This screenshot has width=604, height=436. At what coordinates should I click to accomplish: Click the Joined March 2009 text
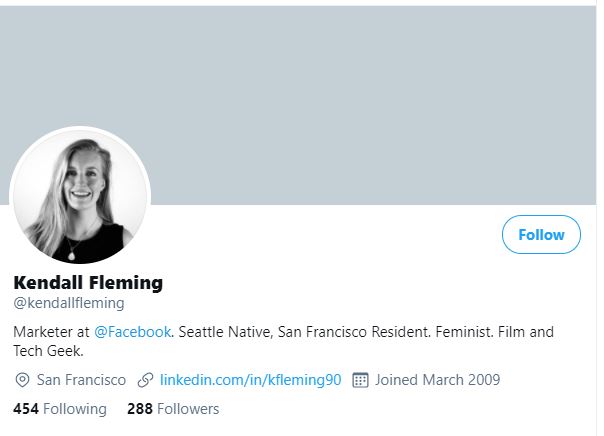(x=437, y=380)
